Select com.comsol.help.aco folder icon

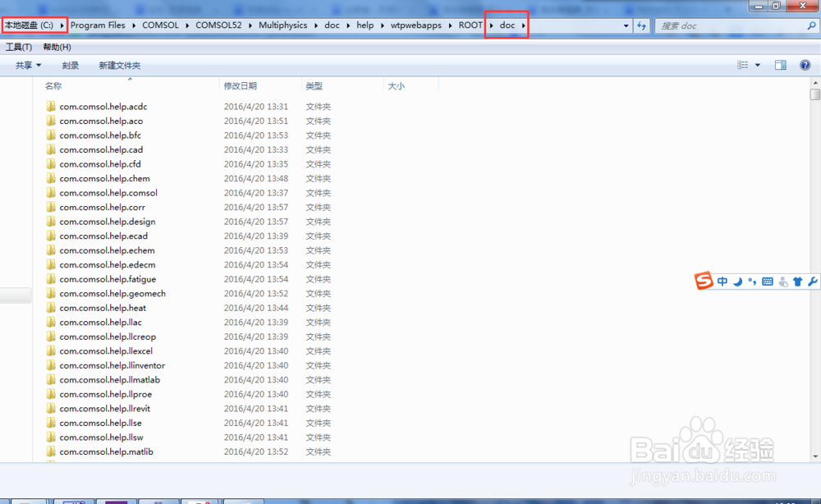point(51,121)
